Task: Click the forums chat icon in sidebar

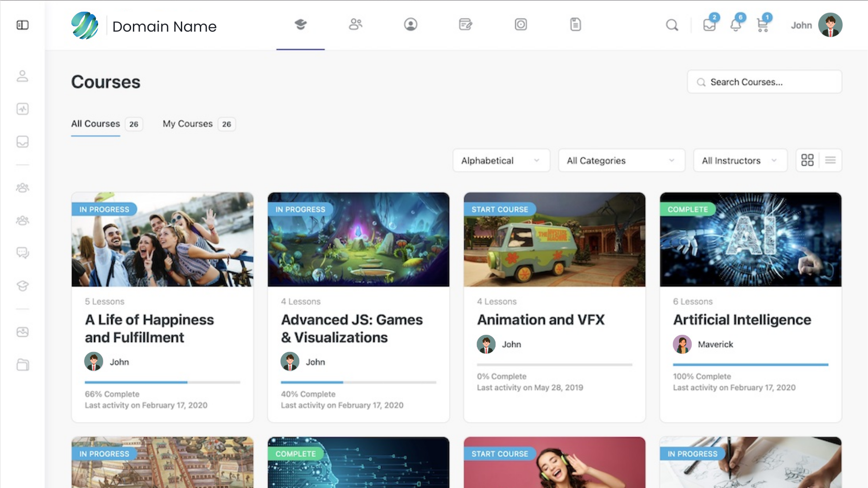Action: (23, 253)
